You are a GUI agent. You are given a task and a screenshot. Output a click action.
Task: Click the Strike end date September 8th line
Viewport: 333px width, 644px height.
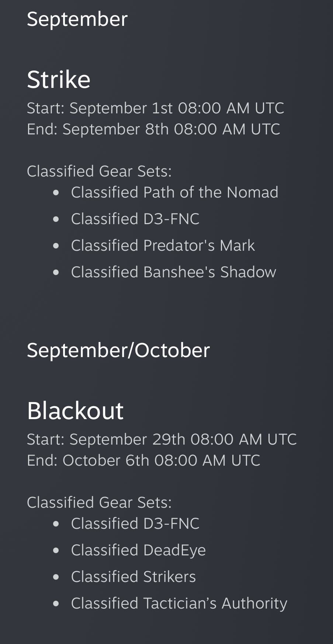click(x=153, y=129)
